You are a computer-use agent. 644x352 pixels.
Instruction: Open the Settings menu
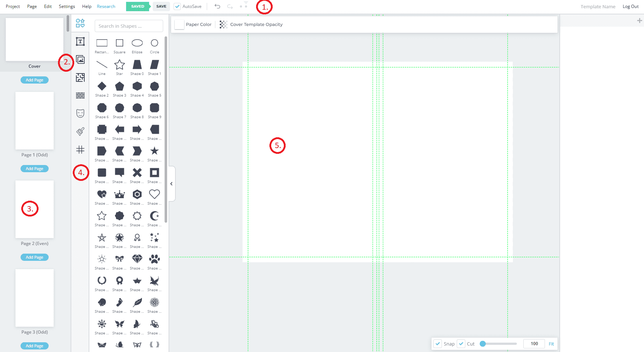point(67,6)
